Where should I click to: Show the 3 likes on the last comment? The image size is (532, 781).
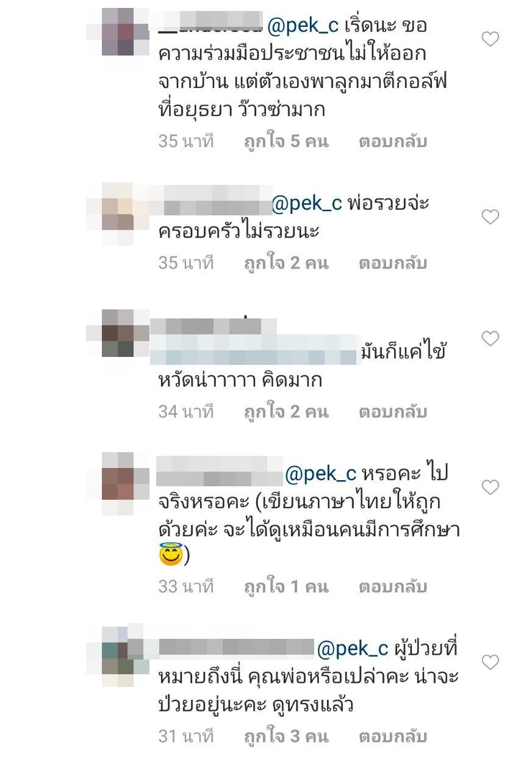point(286,736)
